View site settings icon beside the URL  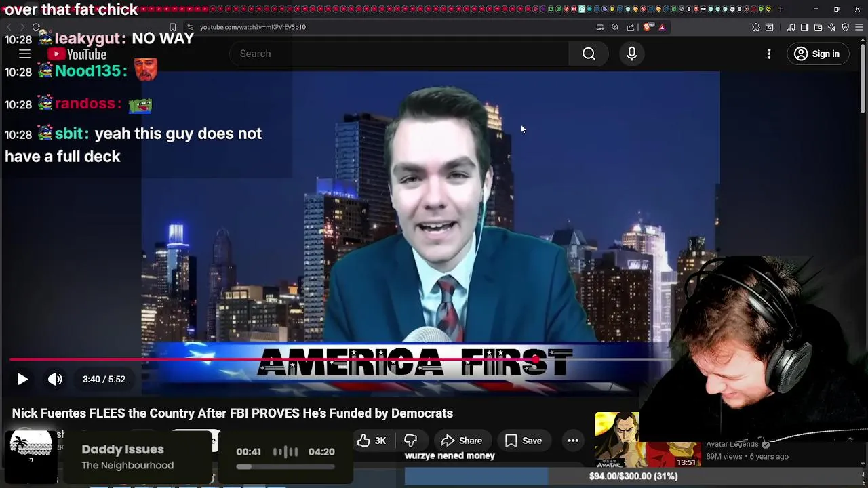[x=191, y=27]
